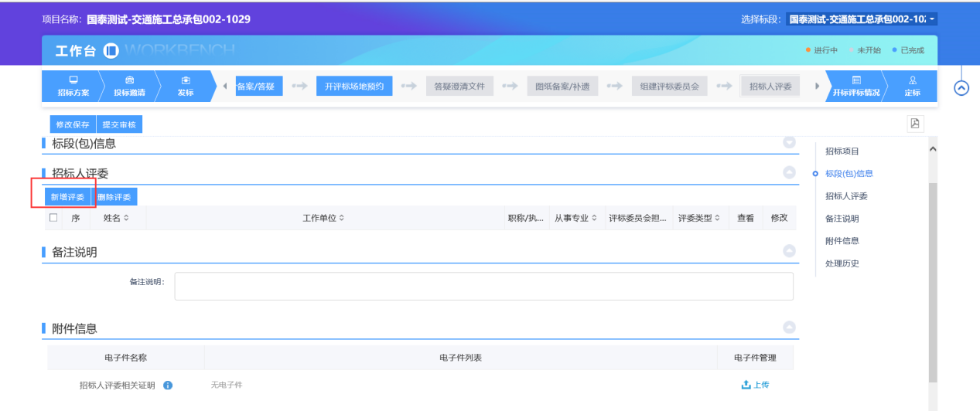Collapse the 招标人评委 section

point(789,173)
